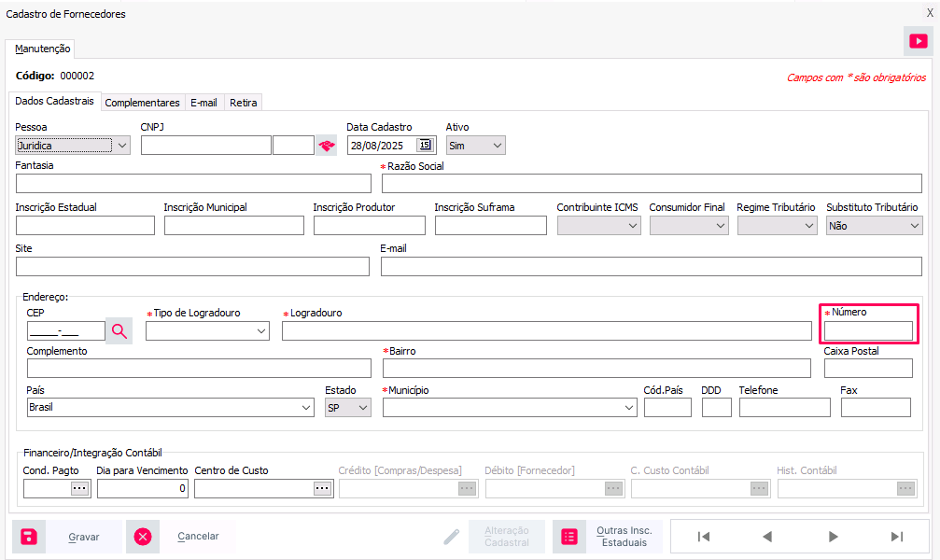Screen dimensions: 940x560
Task: Click the CNPJ lookup icon
Action: (326, 146)
